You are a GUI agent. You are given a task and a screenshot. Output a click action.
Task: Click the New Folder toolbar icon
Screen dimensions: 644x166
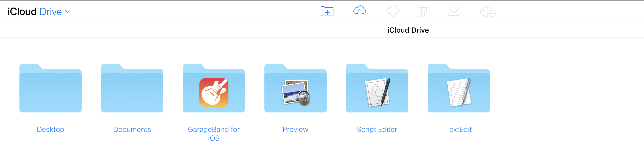point(327,11)
